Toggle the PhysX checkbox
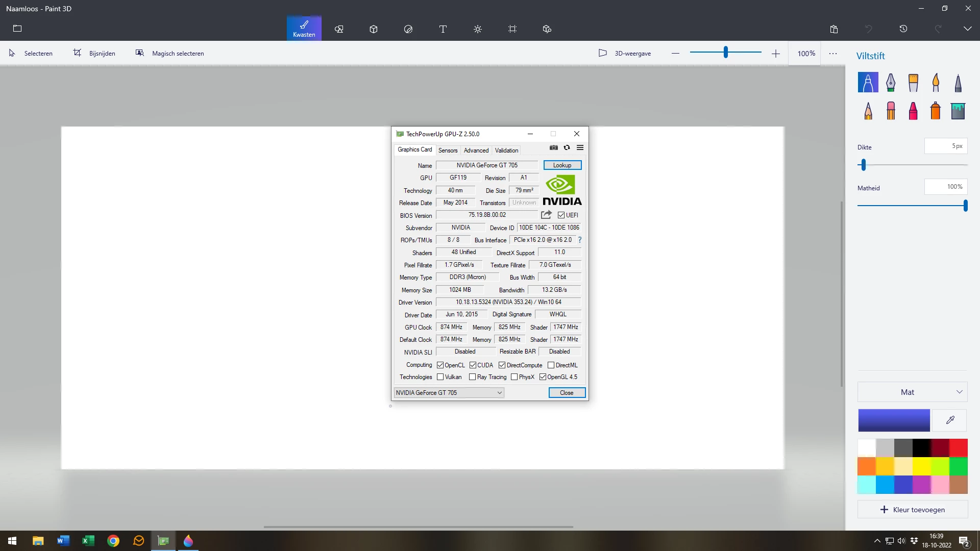980x551 pixels. click(514, 377)
